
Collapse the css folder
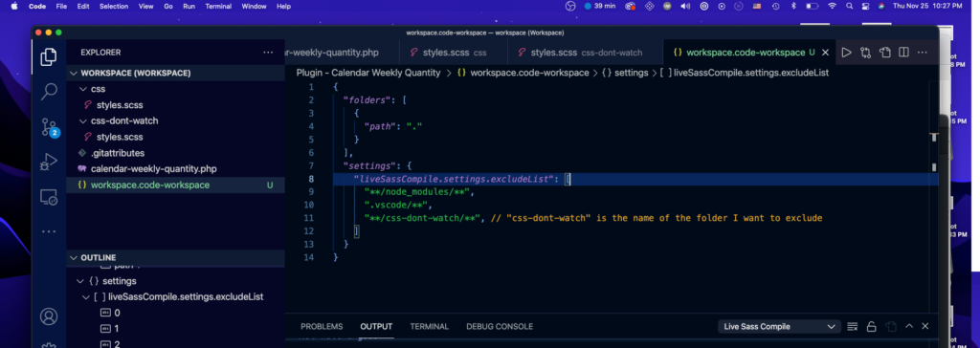(x=83, y=89)
